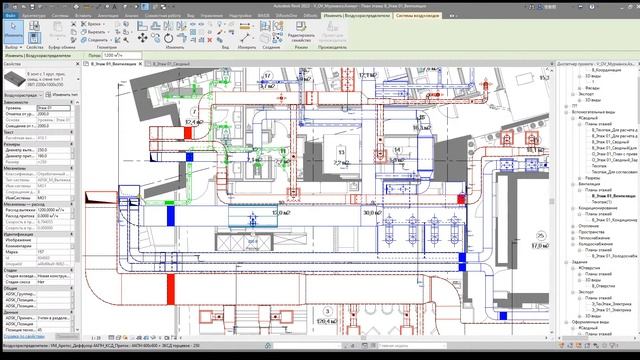Open the Выбор dropdown under Modify
Screen dimensions: 640x360
tap(13, 47)
